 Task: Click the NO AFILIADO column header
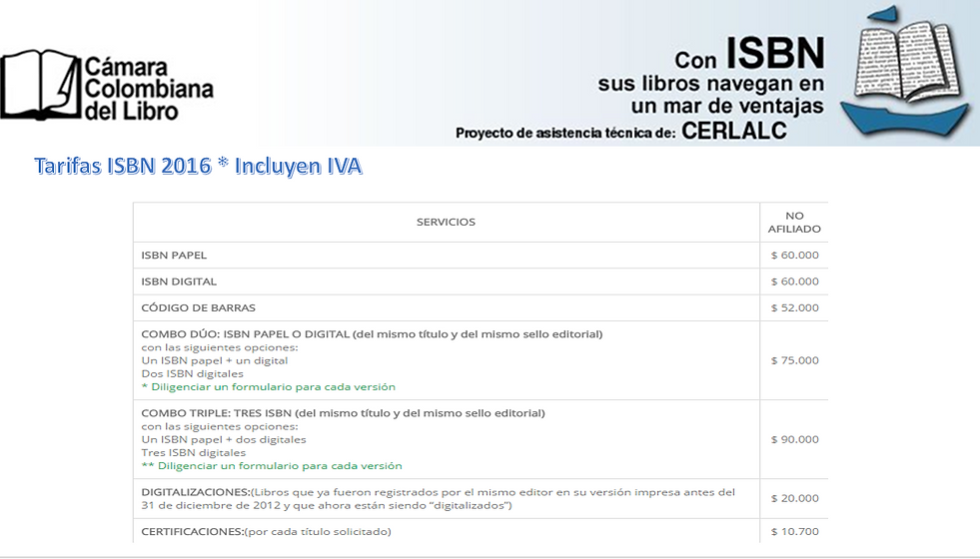point(794,223)
